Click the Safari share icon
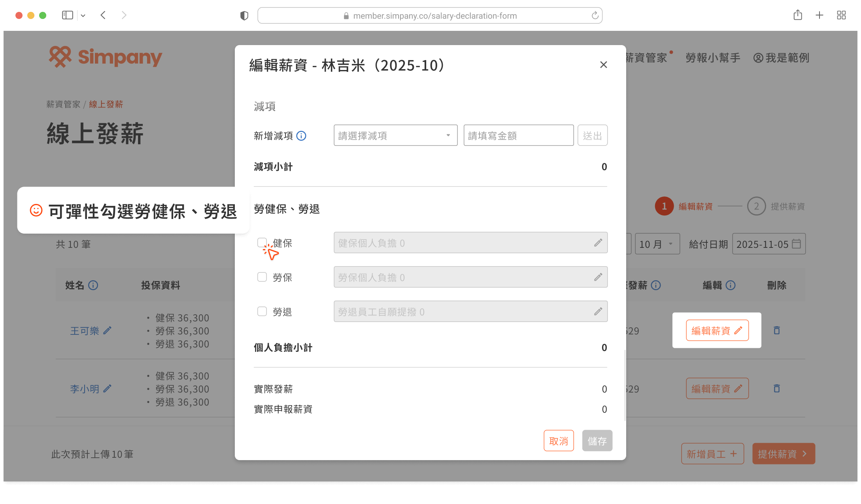The width and height of the screenshot is (861, 504). point(797,15)
